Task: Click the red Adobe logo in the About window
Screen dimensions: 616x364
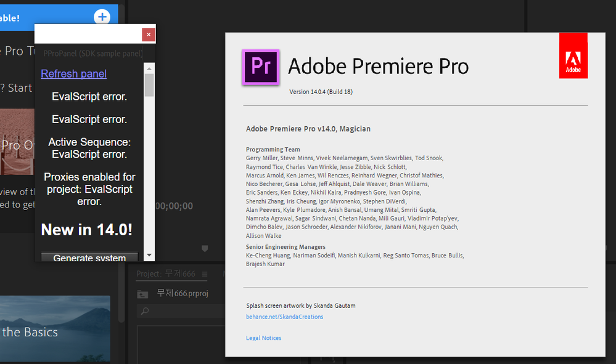Action: [573, 55]
